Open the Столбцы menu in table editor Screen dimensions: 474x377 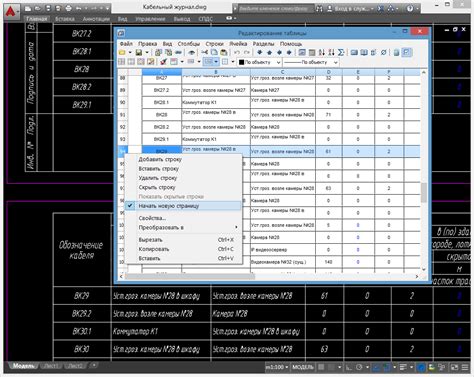tap(189, 44)
